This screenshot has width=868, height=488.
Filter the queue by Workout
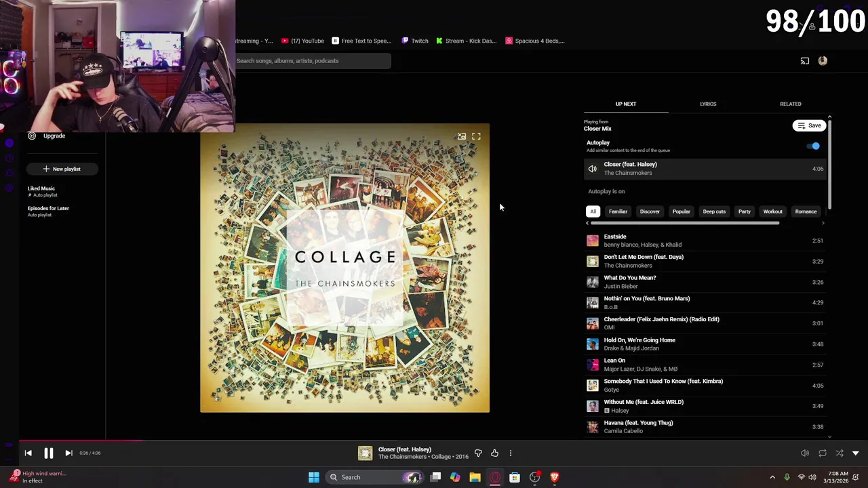772,211
